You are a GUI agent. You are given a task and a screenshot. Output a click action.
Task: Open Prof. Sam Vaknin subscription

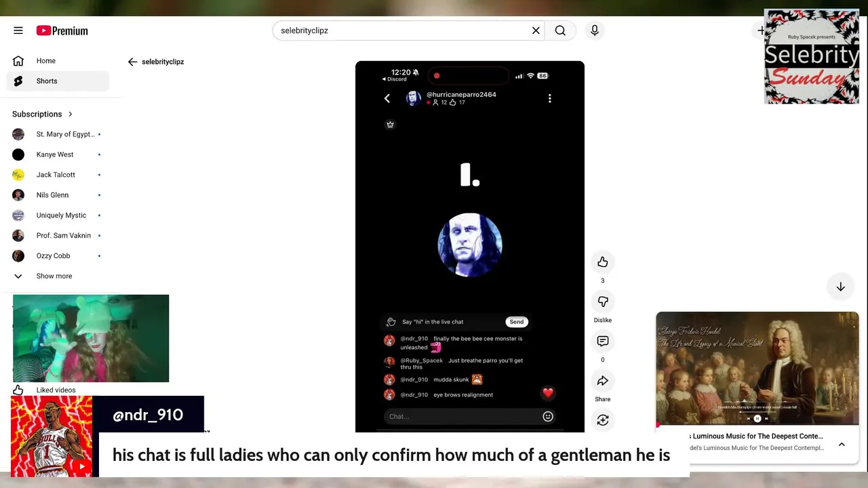(x=58, y=236)
